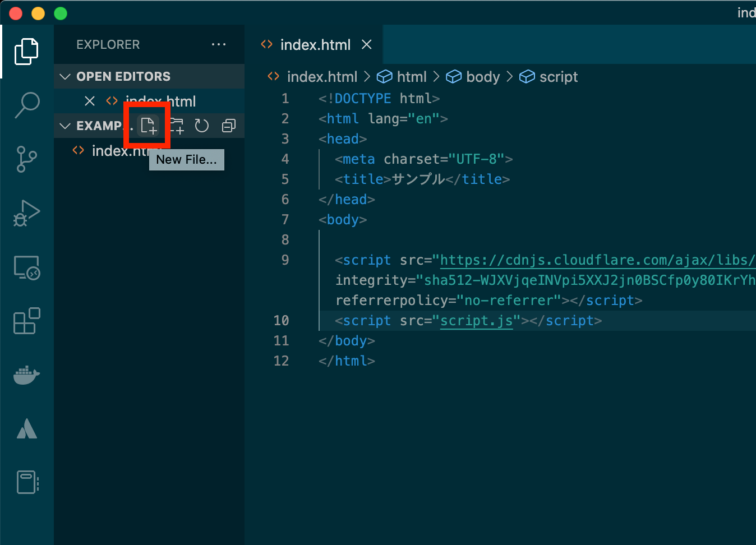This screenshot has width=756, height=545.
Task: Collapse the EXAMPLE folder section
Action: (x=64, y=126)
